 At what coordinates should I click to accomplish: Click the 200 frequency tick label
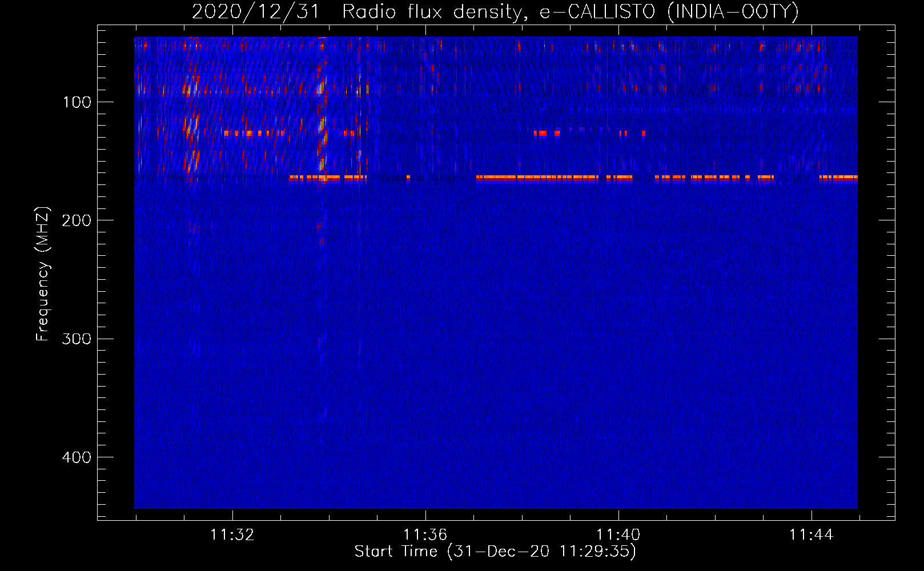tap(77, 220)
